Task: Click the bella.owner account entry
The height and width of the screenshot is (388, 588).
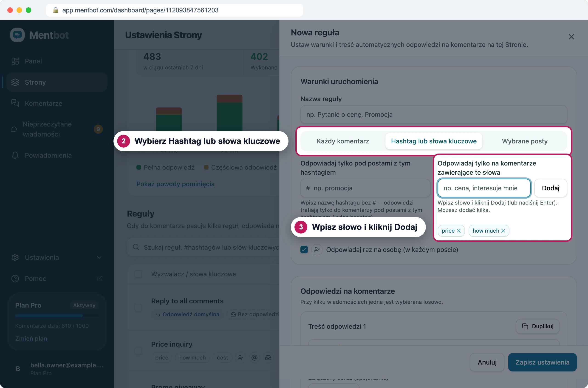Action: pyautogui.click(x=57, y=369)
